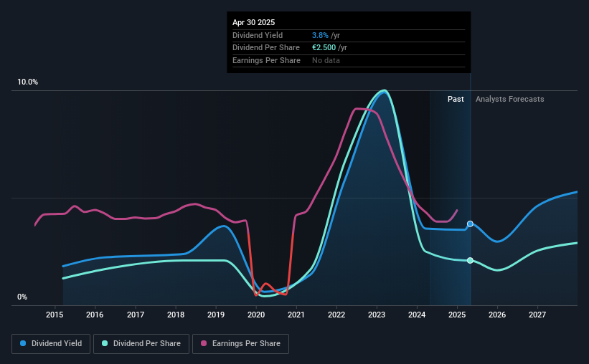Click the teal Dividend Per Share legend dot
Viewport: 589px width, 364px height.
coord(105,343)
